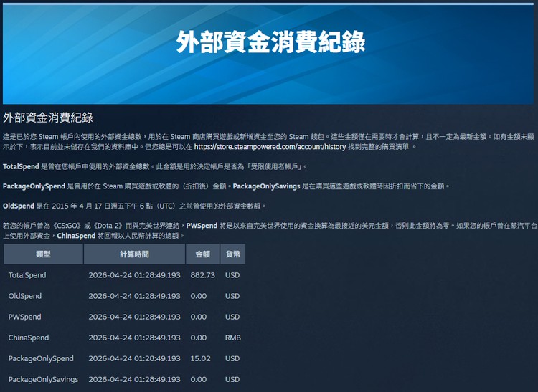538x392 pixels.
Task: Click the 0.00 amount in OldSpend row
Action: click(x=199, y=296)
